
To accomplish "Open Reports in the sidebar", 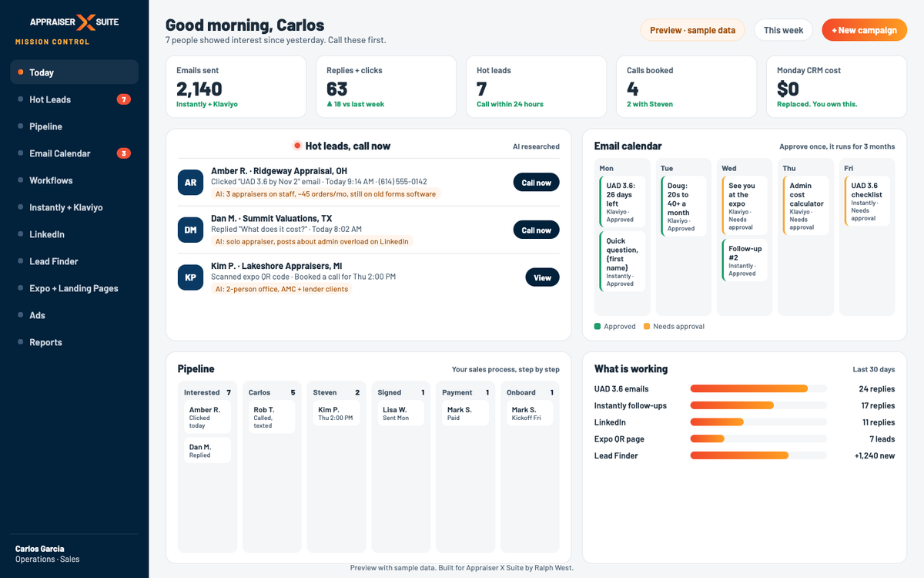I will [x=74, y=342].
